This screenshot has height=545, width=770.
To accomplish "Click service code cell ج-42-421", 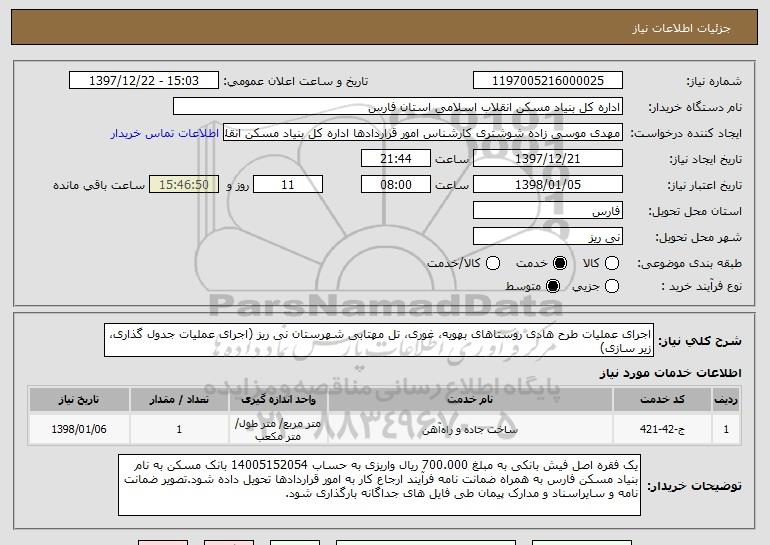I will coord(662,429).
